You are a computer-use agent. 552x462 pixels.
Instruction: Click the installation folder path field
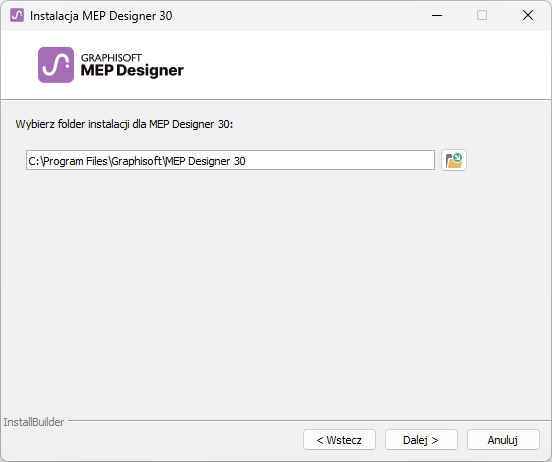[230, 160]
